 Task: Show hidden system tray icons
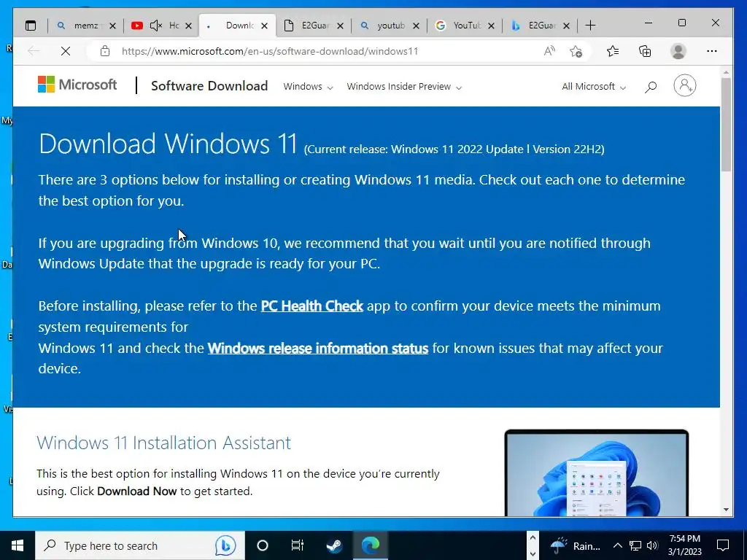pyautogui.click(x=617, y=545)
